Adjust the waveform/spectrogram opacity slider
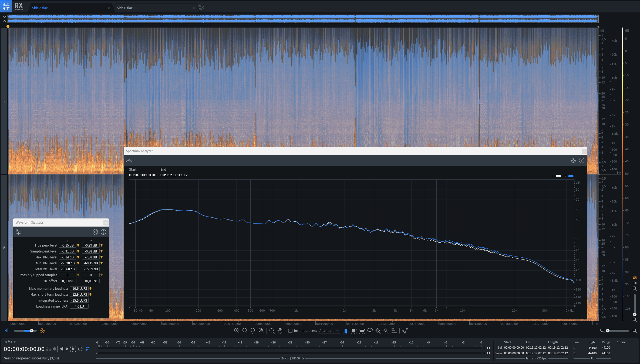Viewport: 640px width, 364px height. [x=32, y=331]
